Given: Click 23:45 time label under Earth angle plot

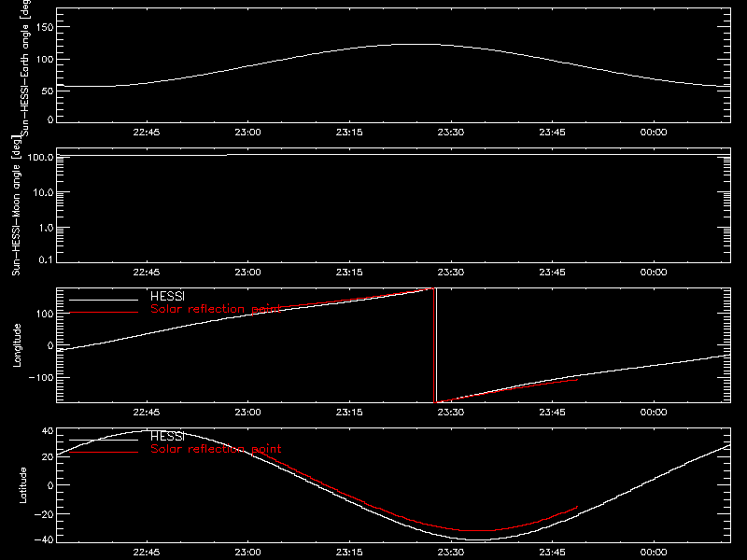Looking at the screenshot, I should [x=552, y=133].
